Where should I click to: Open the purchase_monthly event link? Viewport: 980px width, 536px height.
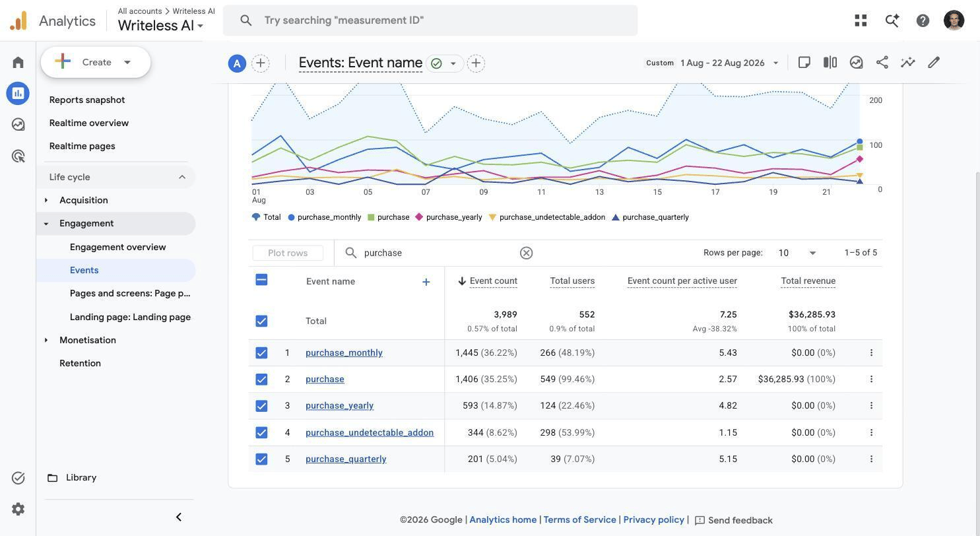(344, 352)
